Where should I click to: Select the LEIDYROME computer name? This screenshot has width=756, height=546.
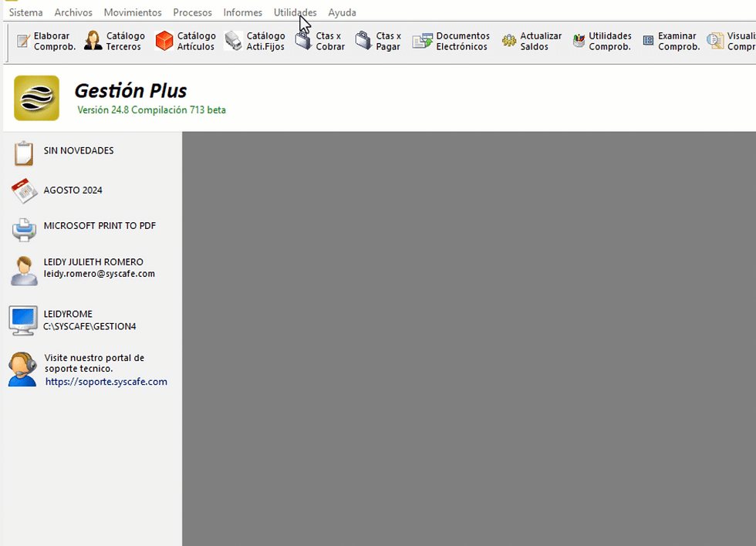pyautogui.click(x=68, y=314)
